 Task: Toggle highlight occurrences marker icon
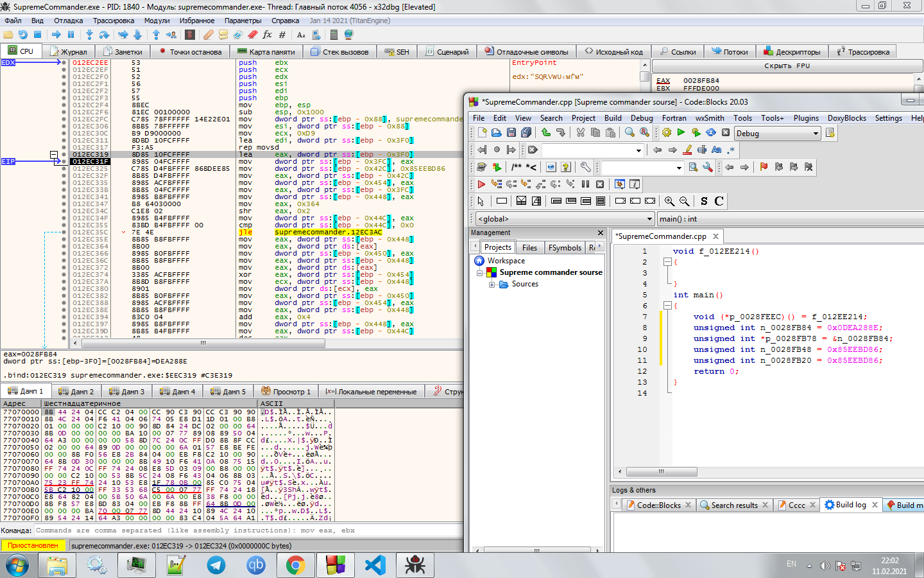coord(687,150)
